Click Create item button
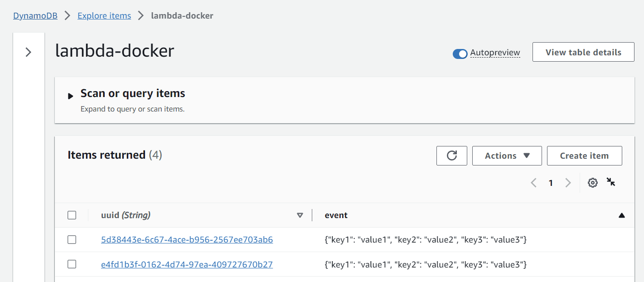This screenshot has width=644, height=282. click(x=584, y=156)
